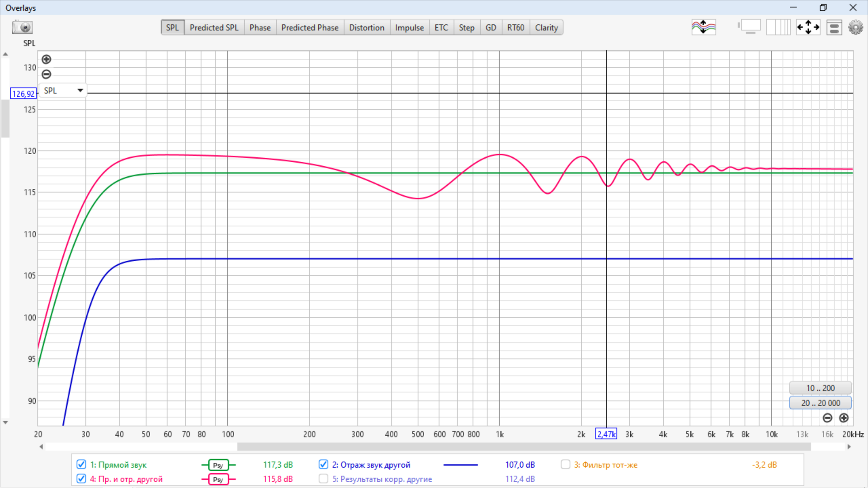Screen dimensions: 868x488
Task: Click the capture graph camera icon
Action: coord(22,27)
